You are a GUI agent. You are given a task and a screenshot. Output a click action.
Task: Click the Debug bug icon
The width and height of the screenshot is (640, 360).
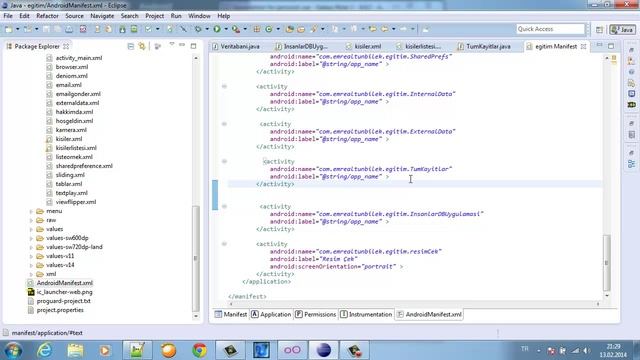pyautogui.click(x=198, y=29)
